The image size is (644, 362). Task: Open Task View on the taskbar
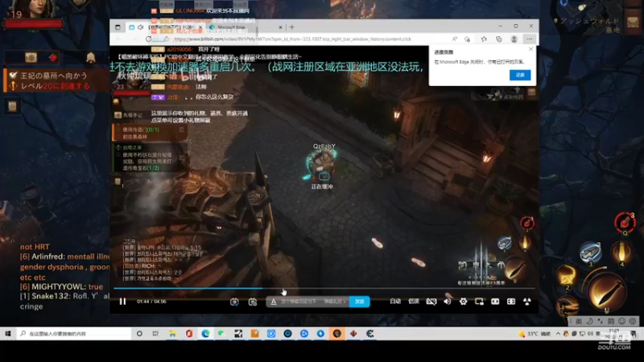[155, 334]
